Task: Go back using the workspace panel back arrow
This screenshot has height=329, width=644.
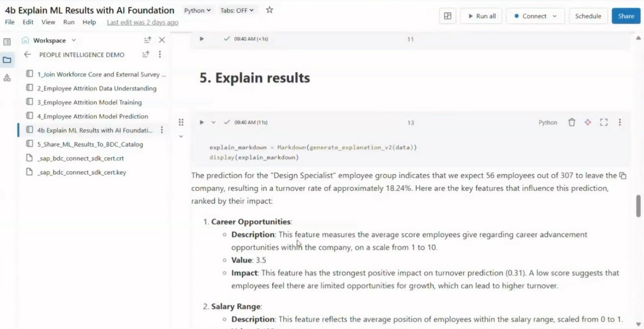Action: point(27,54)
